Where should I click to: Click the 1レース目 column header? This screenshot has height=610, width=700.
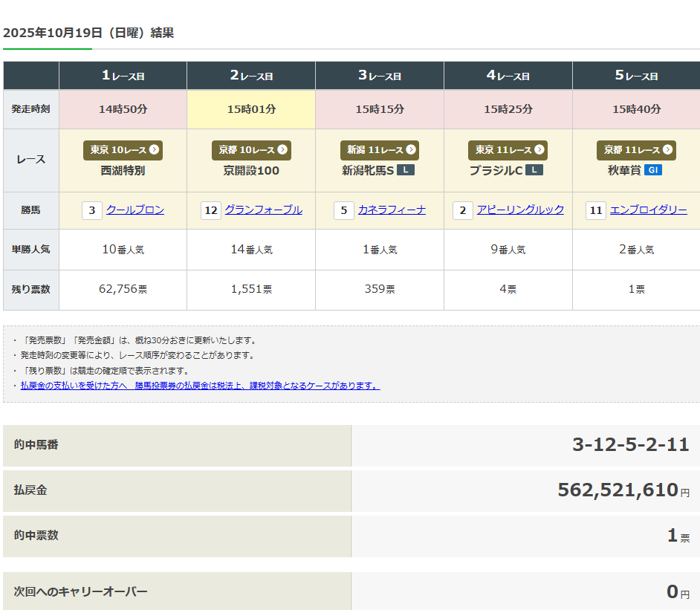[123, 76]
